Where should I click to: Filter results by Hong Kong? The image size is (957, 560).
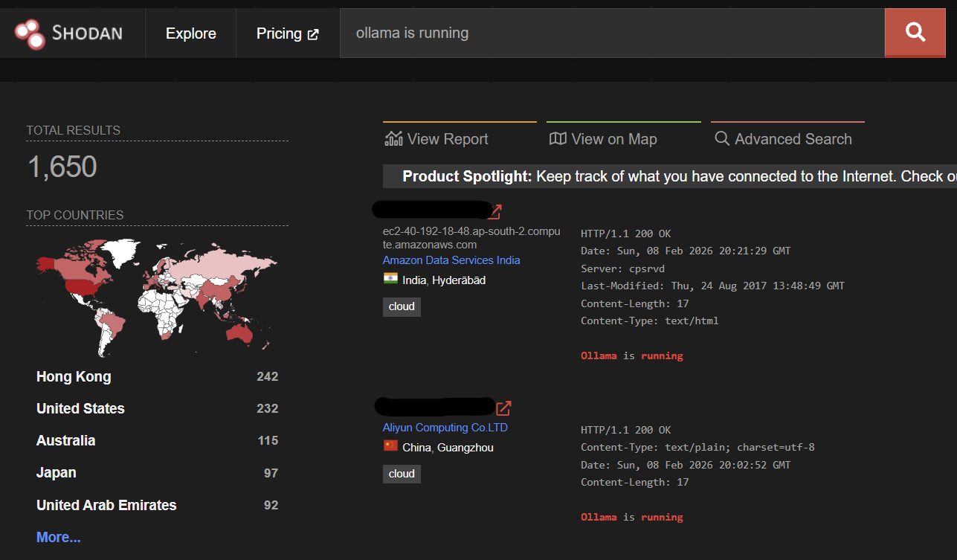click(x=74, y=376)
